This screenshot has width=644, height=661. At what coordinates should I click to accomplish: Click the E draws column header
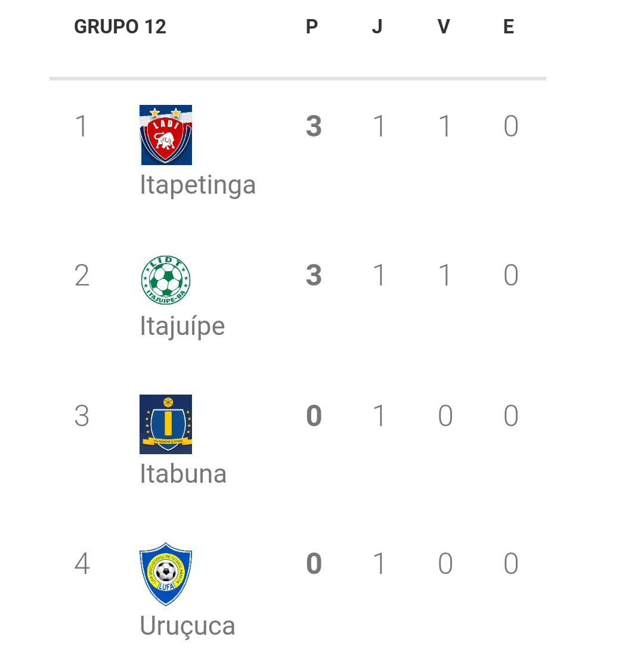(509, 27)
